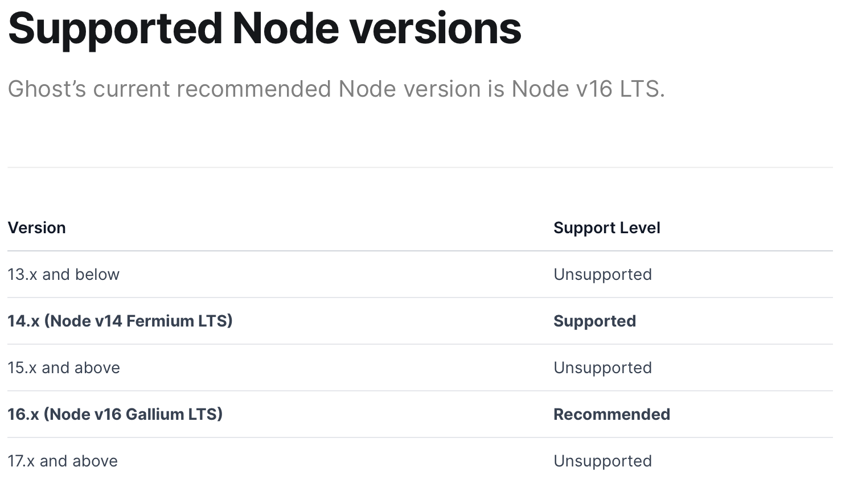This screenshot has height=504, width=862.
Task: Click the 'Version' column header
Action: point(37,228)
